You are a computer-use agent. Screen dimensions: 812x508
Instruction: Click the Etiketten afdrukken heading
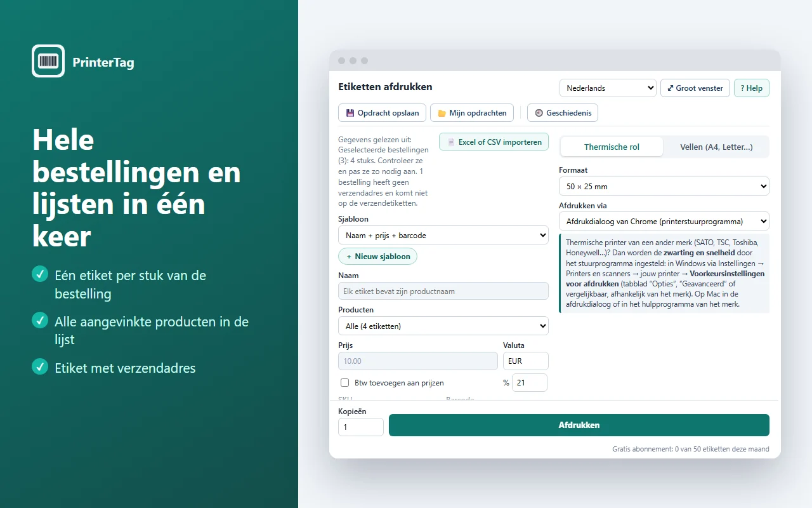(385, 87)
